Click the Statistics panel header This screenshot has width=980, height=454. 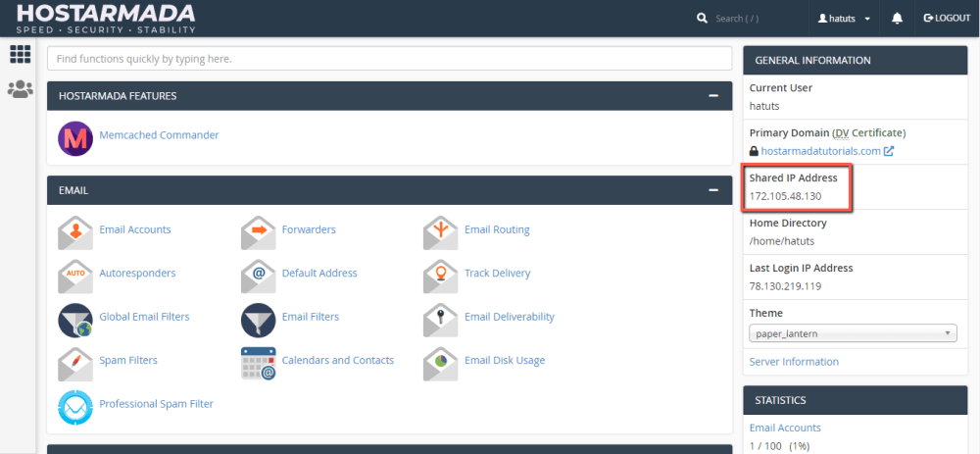(x=855, y=400)
